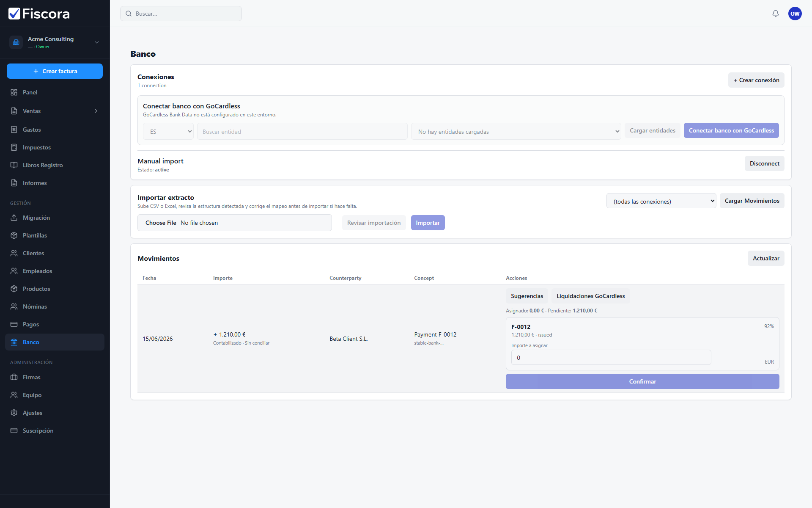Screen dimensions: 812x508
Task: Go to Gastos section
Action: (55, 130)
